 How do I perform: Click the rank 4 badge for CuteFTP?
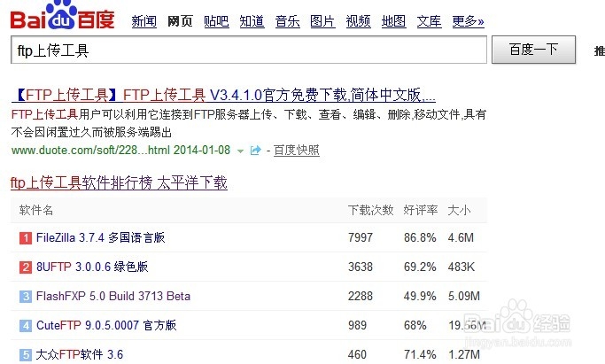pos(26,325)
